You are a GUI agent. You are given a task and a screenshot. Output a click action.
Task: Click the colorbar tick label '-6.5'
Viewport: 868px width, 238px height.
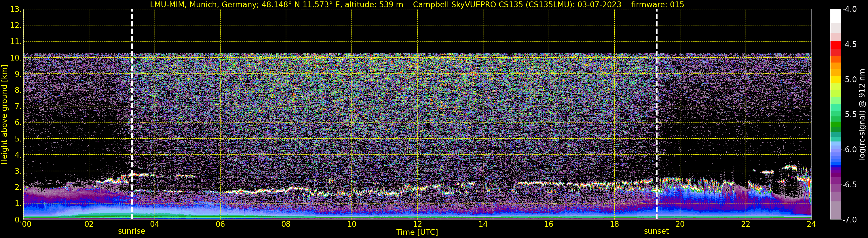pos(849,185)
